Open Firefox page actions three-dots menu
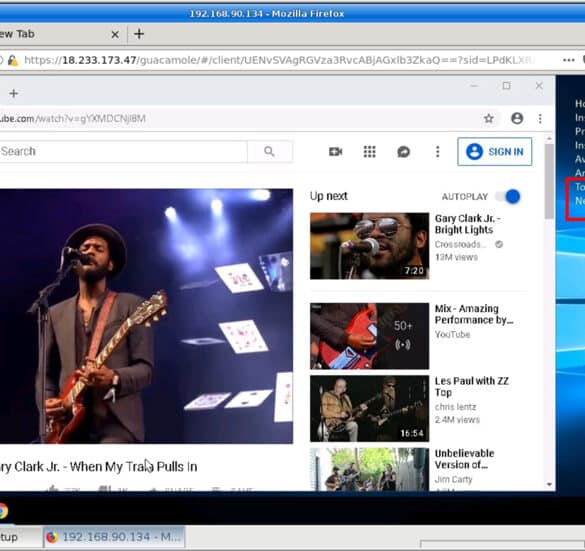 pyautogui.click(x=569, y=60)
